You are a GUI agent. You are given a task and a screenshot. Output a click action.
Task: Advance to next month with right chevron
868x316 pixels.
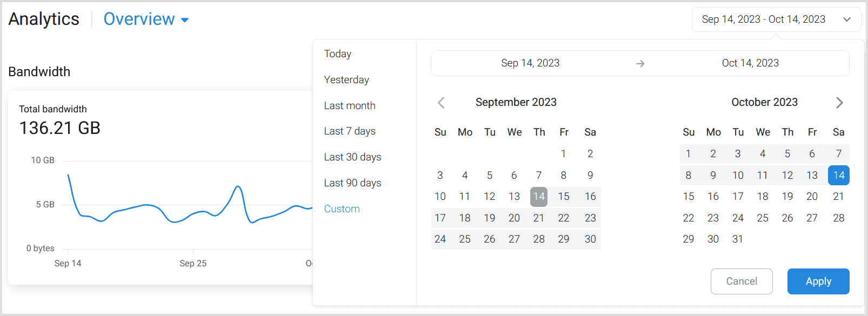click(839, 103)
